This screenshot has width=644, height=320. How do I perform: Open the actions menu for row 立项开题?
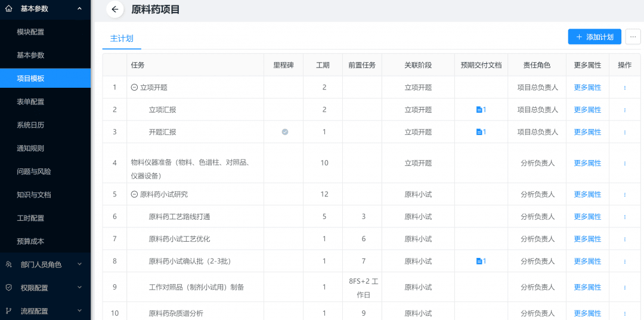tap(625, 88)
